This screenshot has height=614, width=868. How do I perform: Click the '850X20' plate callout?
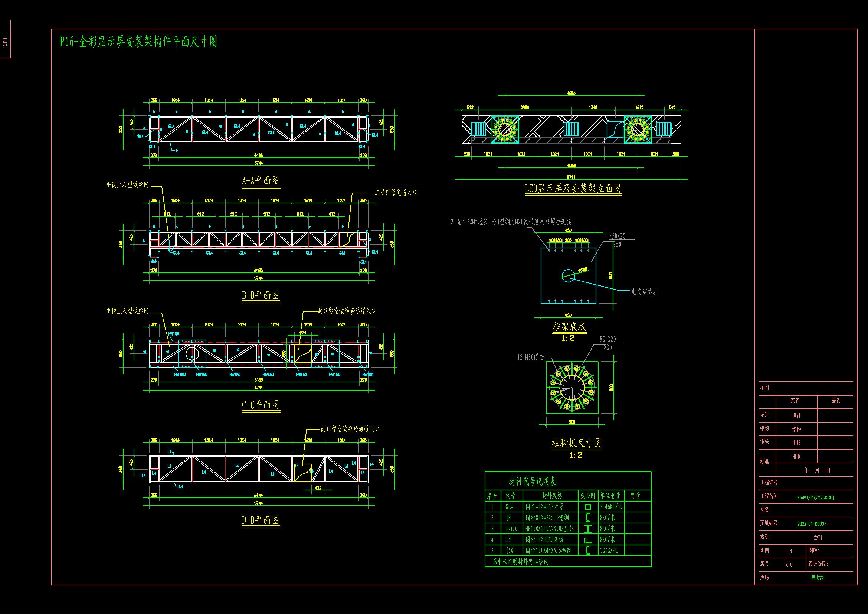tap(617, 236)
